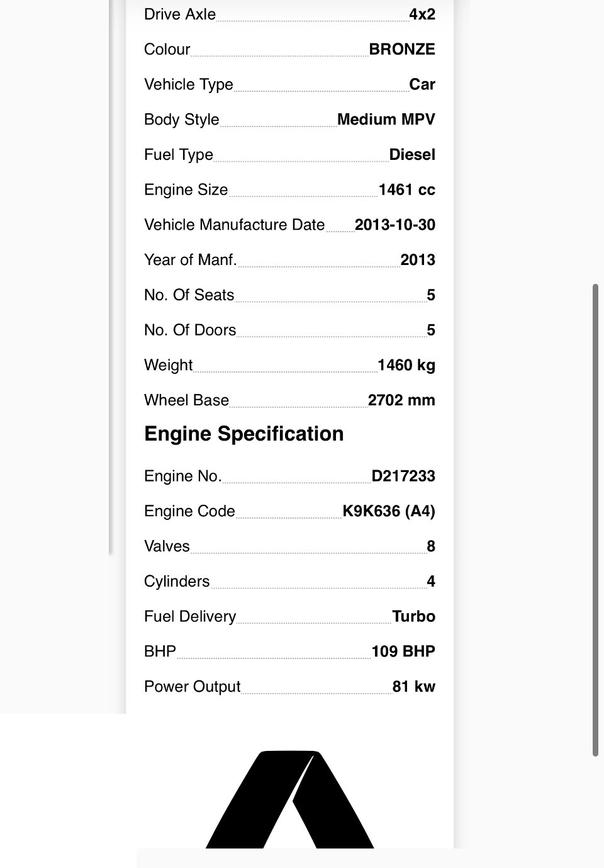Click the Engine No. value D217233
Viewport: 604px width, 868px height.
403,476
